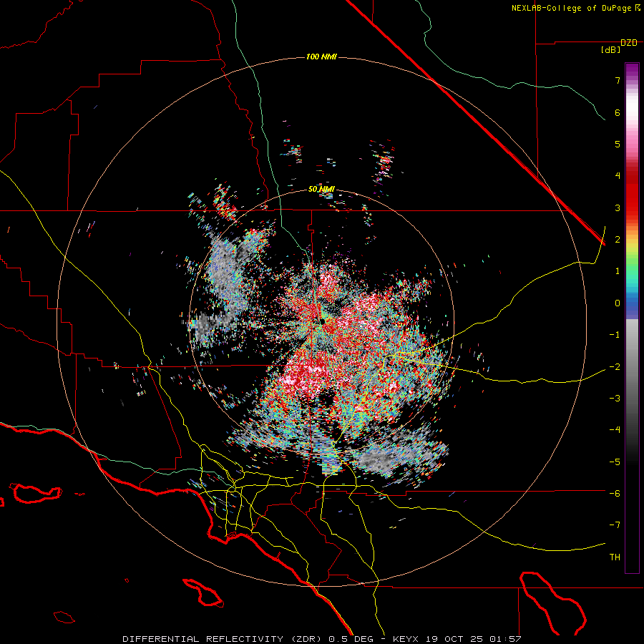Click the -6 value on the color scale
Screen dimensions: 644x644
(615, 494)
